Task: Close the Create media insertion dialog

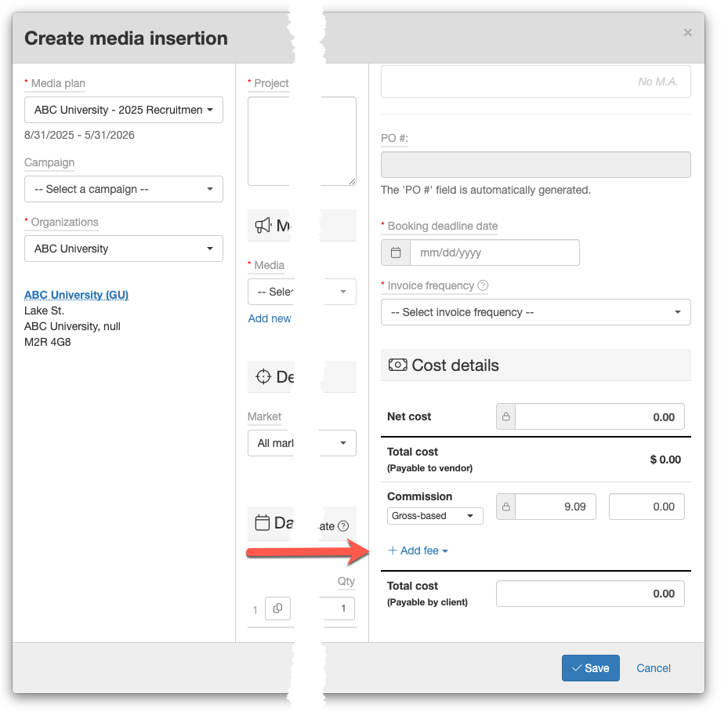Action: pos(687,33)
